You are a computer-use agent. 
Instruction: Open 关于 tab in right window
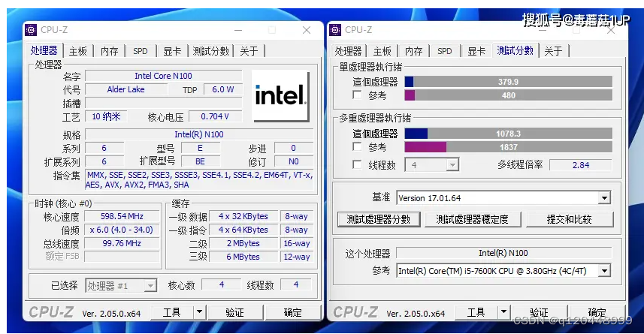coord(553,51)
